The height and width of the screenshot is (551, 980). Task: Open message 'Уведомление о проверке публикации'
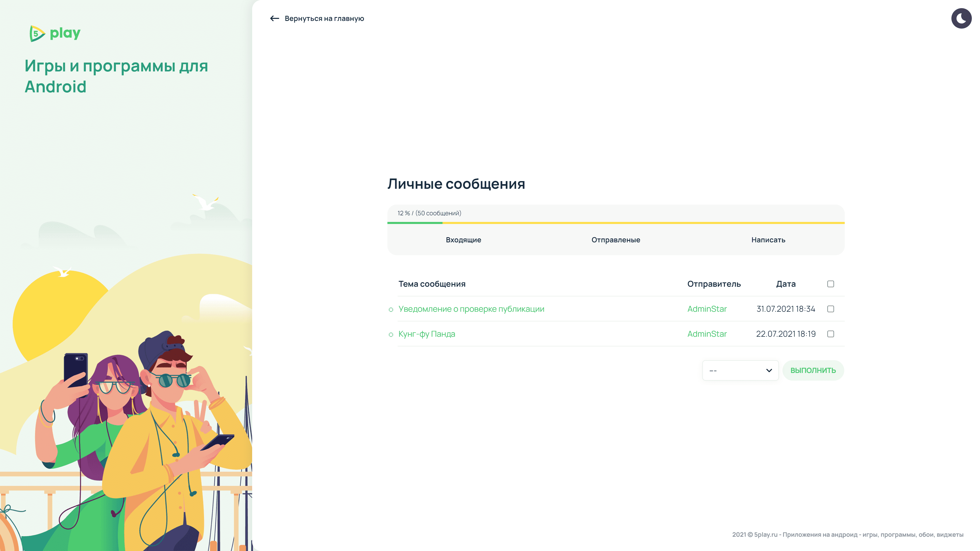point(471,309)
